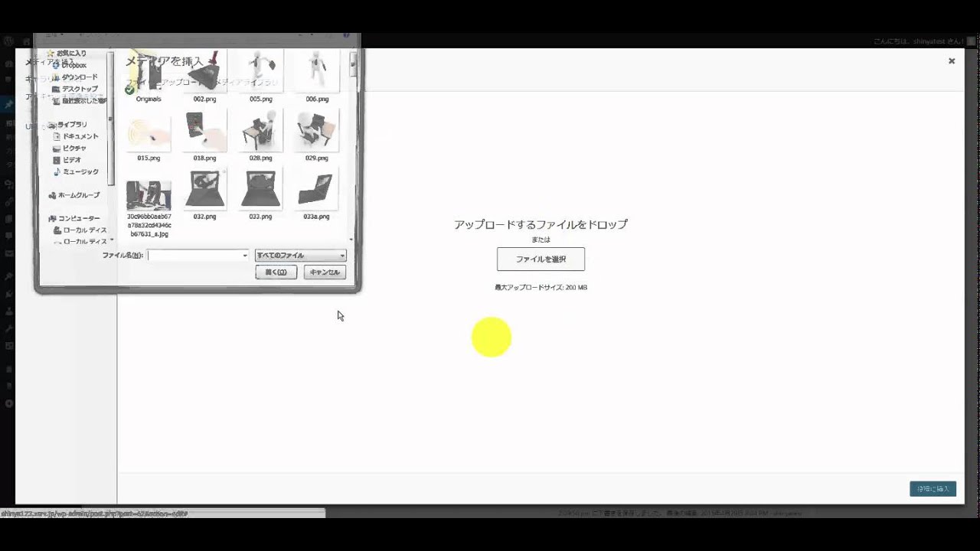The image size is (980, 551).
Task: Select the 033.png laptop image
Action: coord(260,195)
